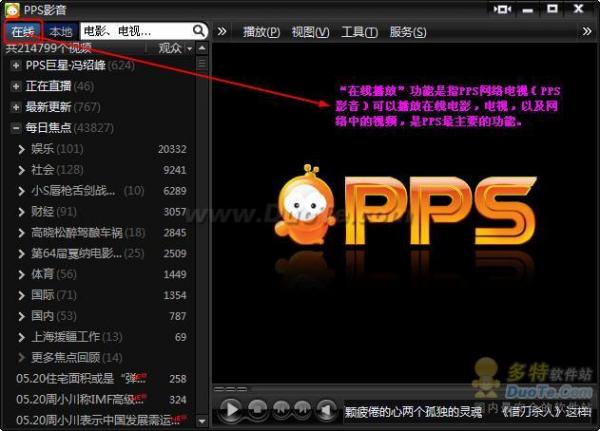Open video 05.20周小川称IMF高级

coord(102,400)
